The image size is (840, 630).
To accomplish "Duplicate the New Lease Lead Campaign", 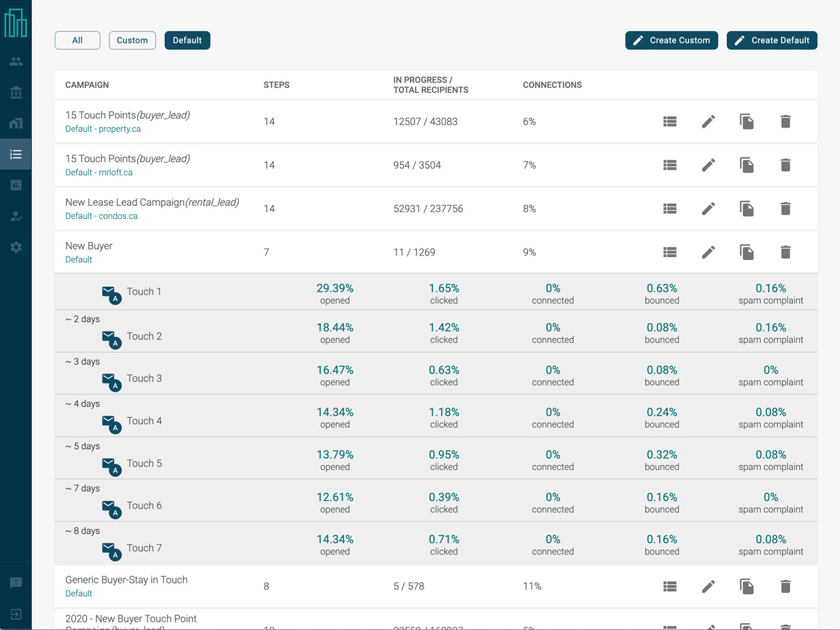I will point(746,209).
